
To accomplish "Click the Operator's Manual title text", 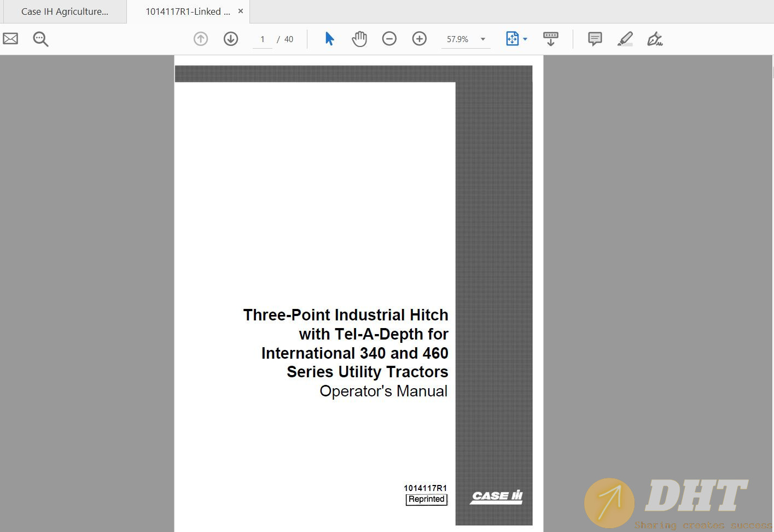I will 383,391.
